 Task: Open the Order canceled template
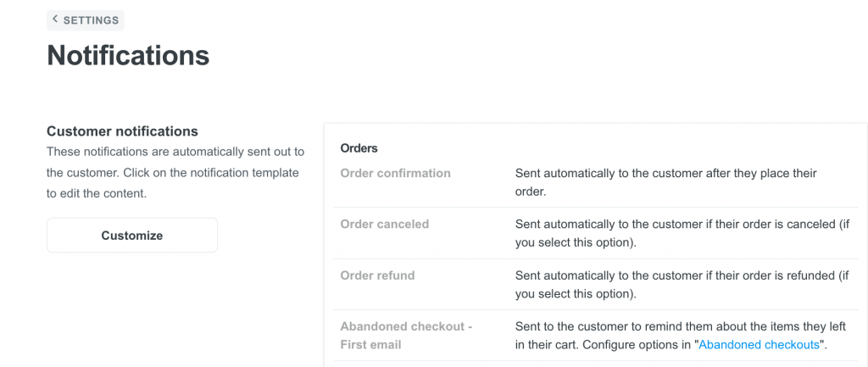pos(384,225)
